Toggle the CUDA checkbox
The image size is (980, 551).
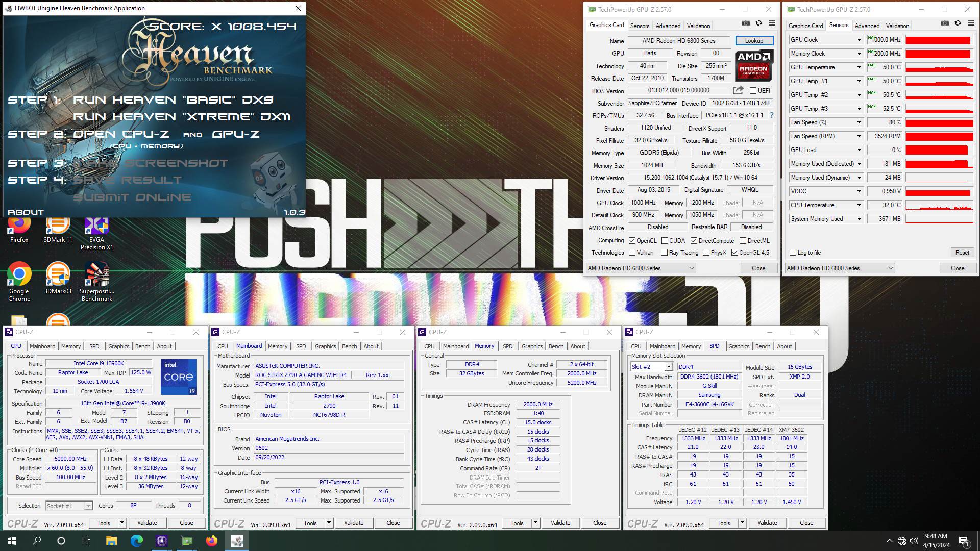coord(665,241)
